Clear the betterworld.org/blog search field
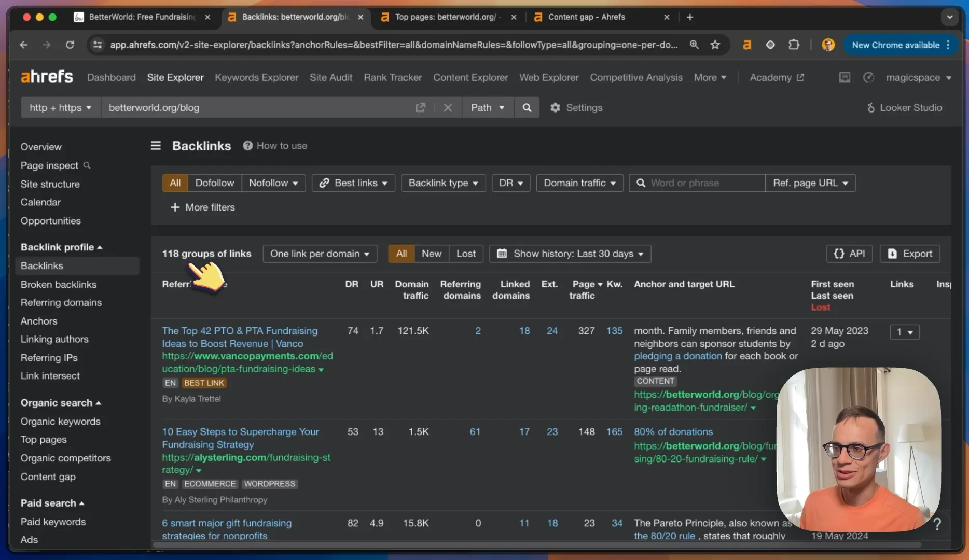Image resolution: width=969 pixels, height=560 pixels. point(448,107)
